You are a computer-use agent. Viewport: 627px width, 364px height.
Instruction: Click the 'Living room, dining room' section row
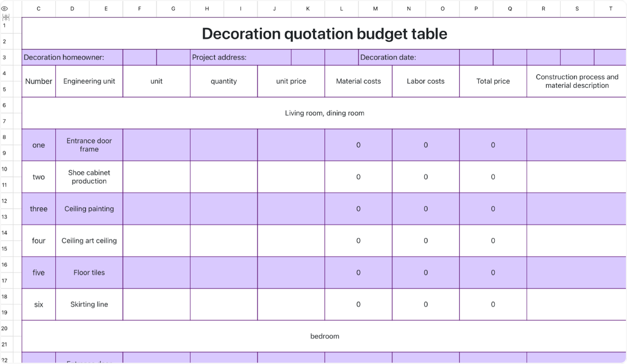(324, 113)
